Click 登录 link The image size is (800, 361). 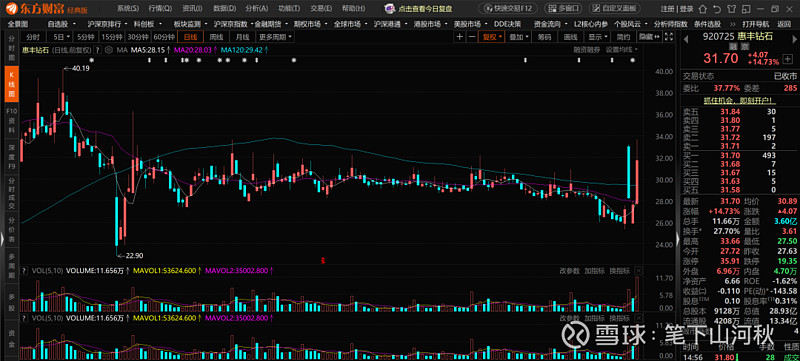coord(686,9)
